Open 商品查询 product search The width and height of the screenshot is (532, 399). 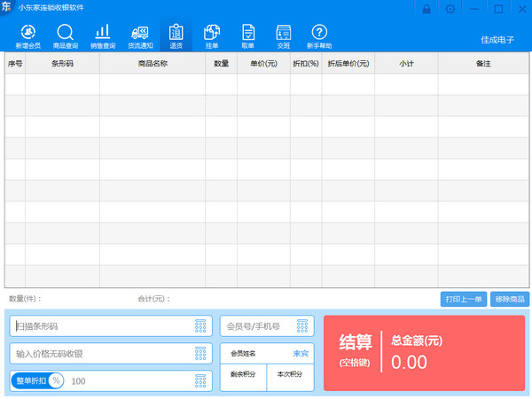[x=65, y=34]
